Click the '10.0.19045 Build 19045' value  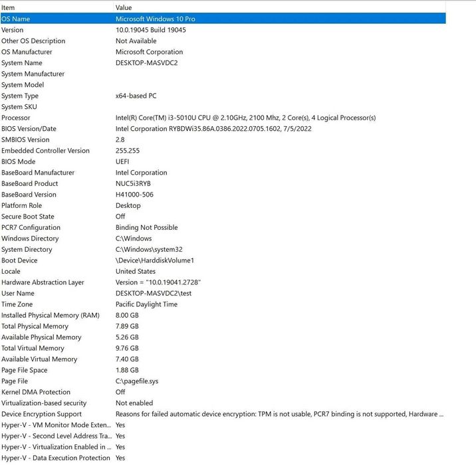pos(151,30)
